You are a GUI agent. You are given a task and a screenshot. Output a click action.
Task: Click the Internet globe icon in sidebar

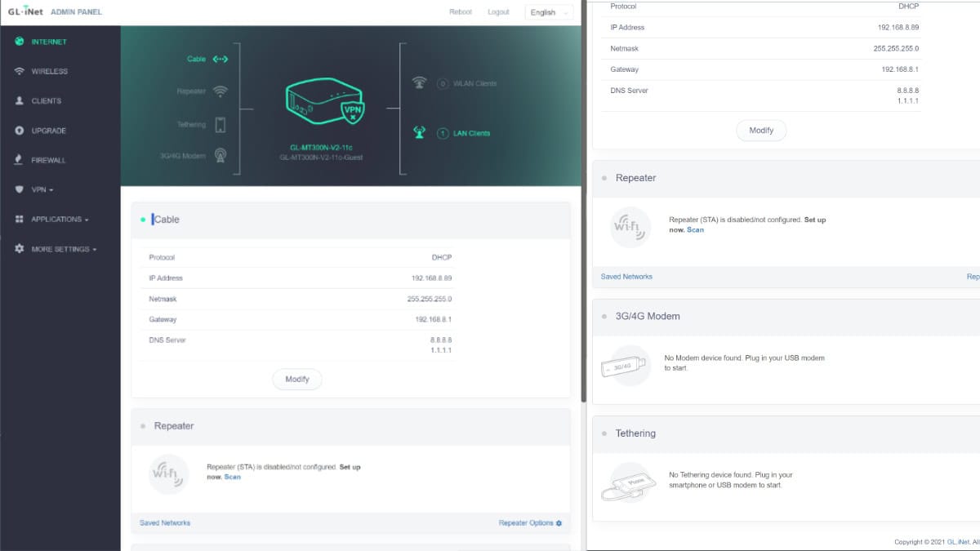point(20,42)
